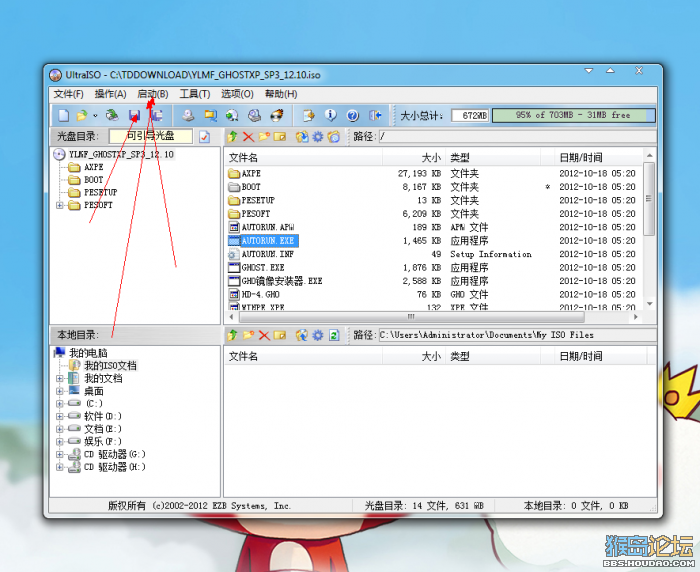The width and height of the screenshot is (700, 572).
Task: Sort disc files by 大小 column header
Action: click(x=414, y=158)
